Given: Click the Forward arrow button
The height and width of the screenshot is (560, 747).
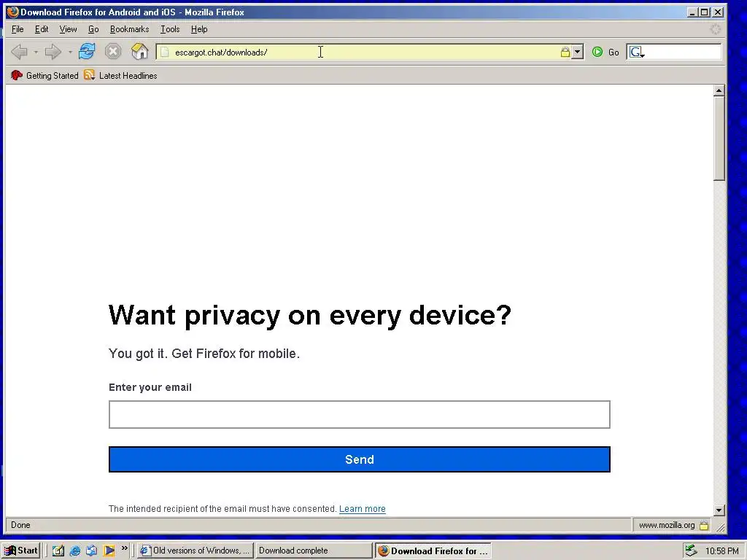Looking at the screenshot, I should coord(53,52).
